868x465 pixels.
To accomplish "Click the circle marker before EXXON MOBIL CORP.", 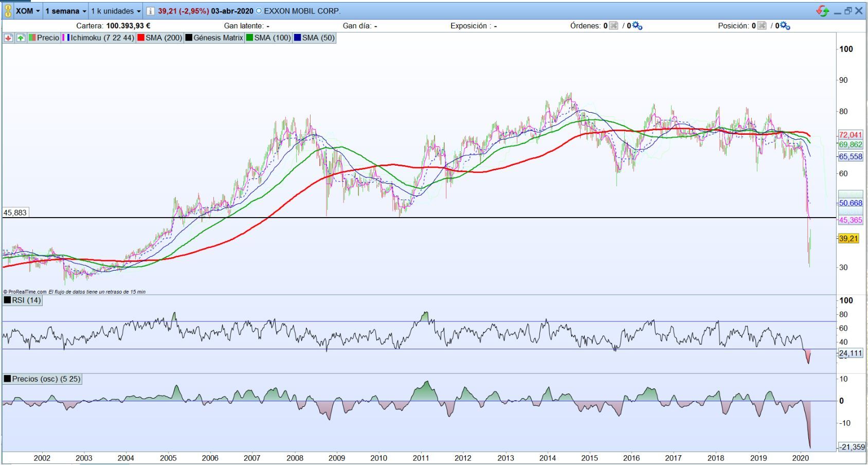I will tap(258, 11).
